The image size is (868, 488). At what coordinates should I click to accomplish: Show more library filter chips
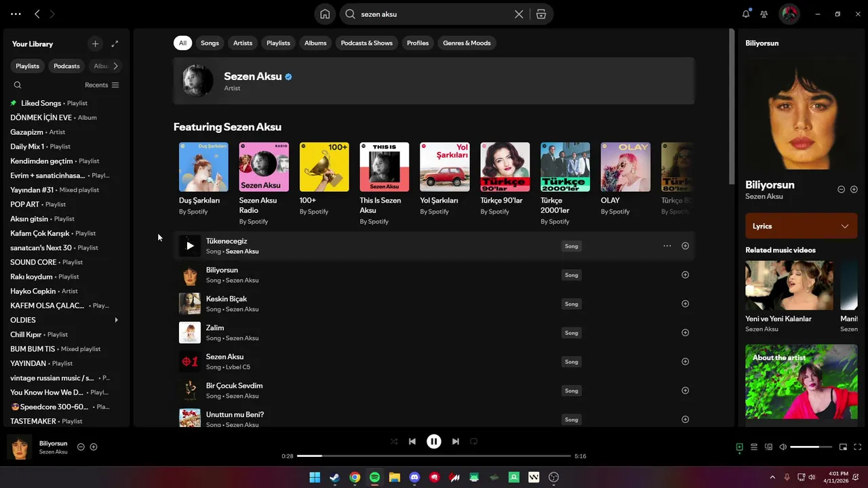pos(115,66)
